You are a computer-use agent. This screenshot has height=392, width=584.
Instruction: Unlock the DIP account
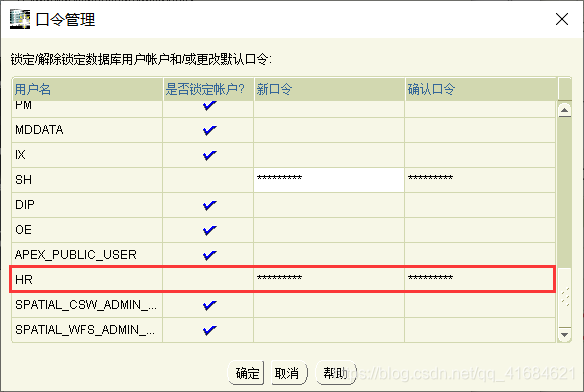pos(209,205)
